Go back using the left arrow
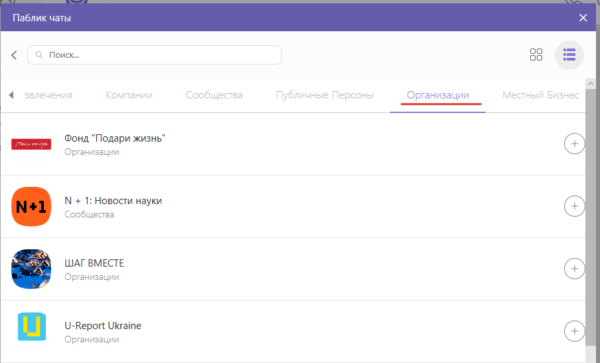600x363 pixels. (x=14, y=55)
